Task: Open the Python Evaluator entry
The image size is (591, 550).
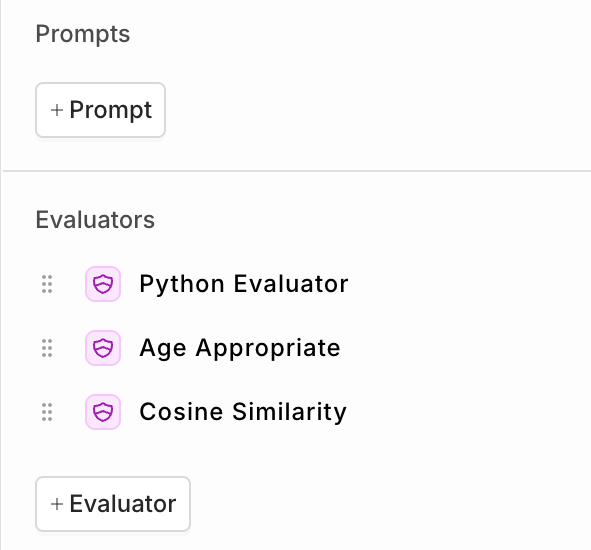Action: tap(244, 284)
